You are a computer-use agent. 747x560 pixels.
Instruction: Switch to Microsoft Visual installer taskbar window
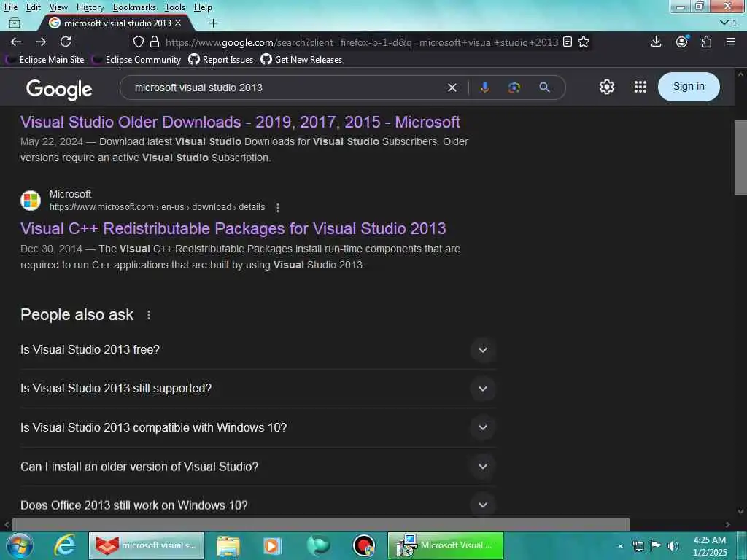446,545
